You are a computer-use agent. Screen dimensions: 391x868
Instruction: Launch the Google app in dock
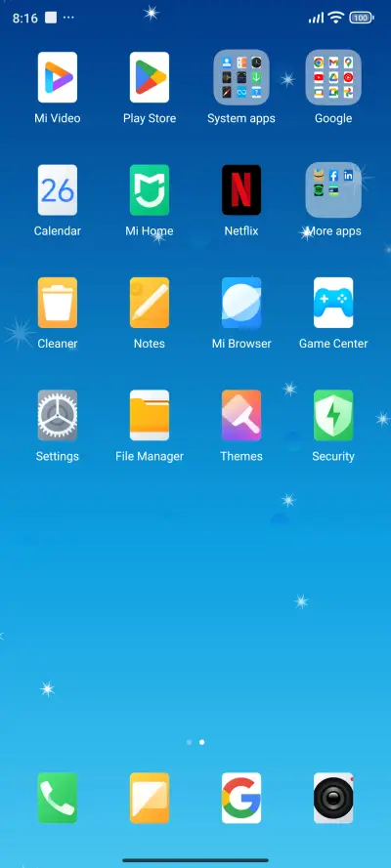tap(241, 798)
